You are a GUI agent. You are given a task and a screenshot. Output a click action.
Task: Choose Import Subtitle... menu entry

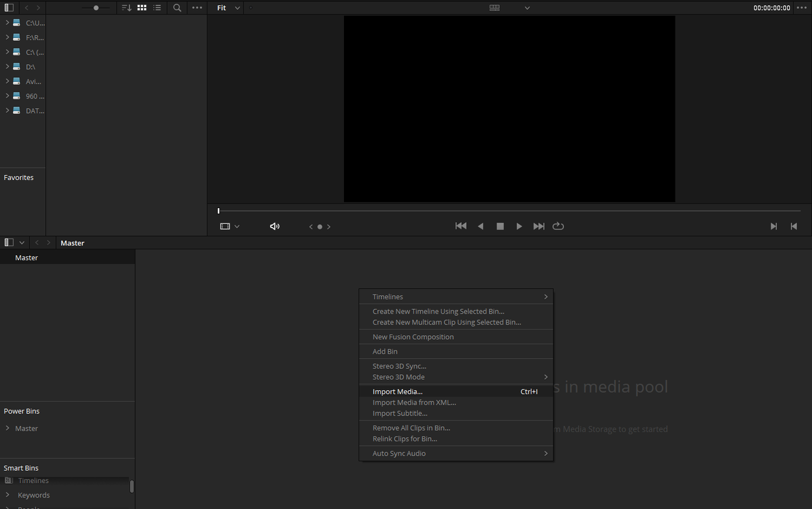click(456, 413)
